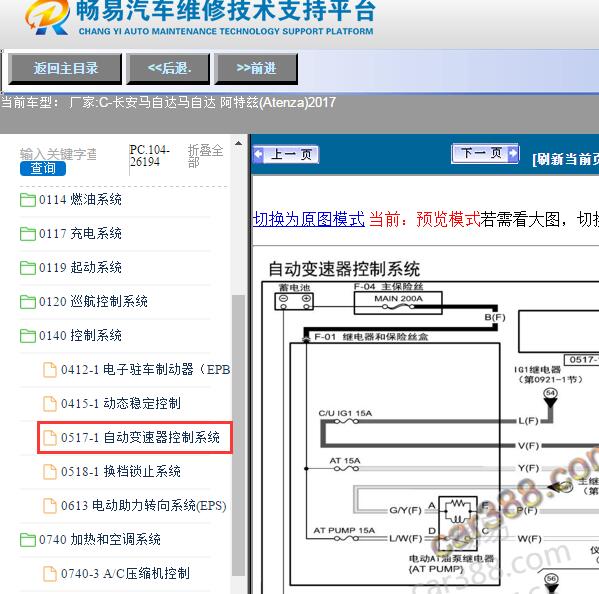Click folder icon beside 0114 燃油系统
Screen dimensions: 599x594
(28, 200)
